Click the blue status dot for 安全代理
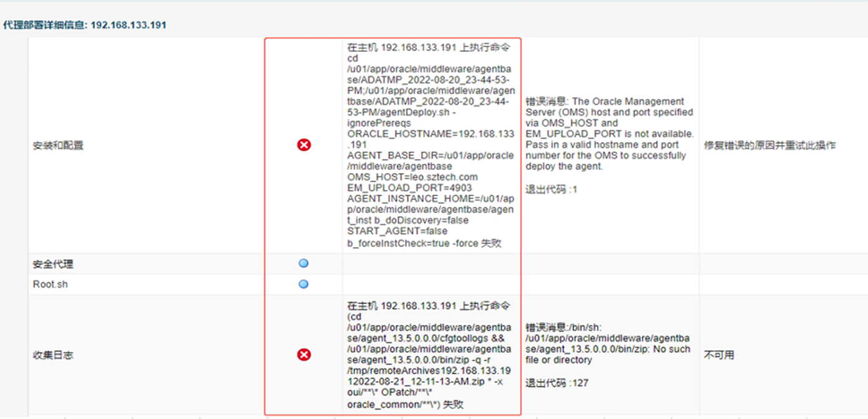The image size is (868, 419). pos(303,264)
